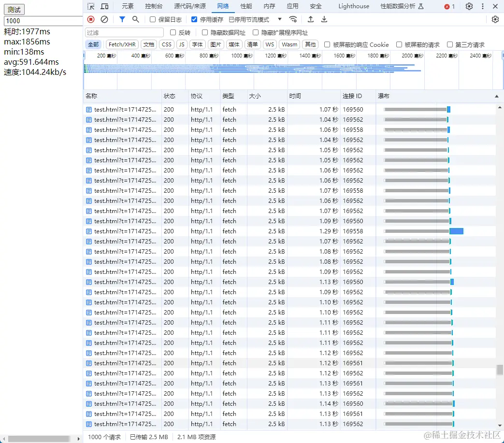The image size is (504, 443).
Task: Sort by the 名称 column header
Action: [x=122, y=96]
